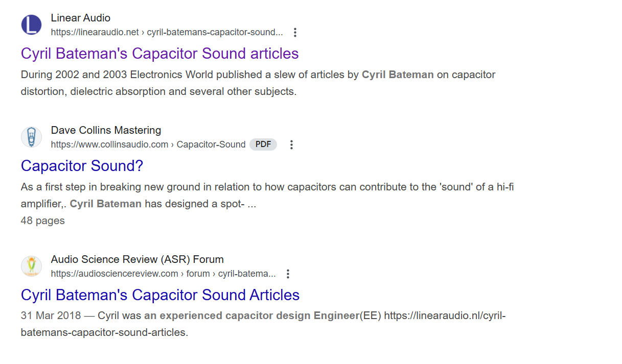The image size is (622, 364).
Task: Click the Linear Audio site name
Action: (x=81, y=18)
